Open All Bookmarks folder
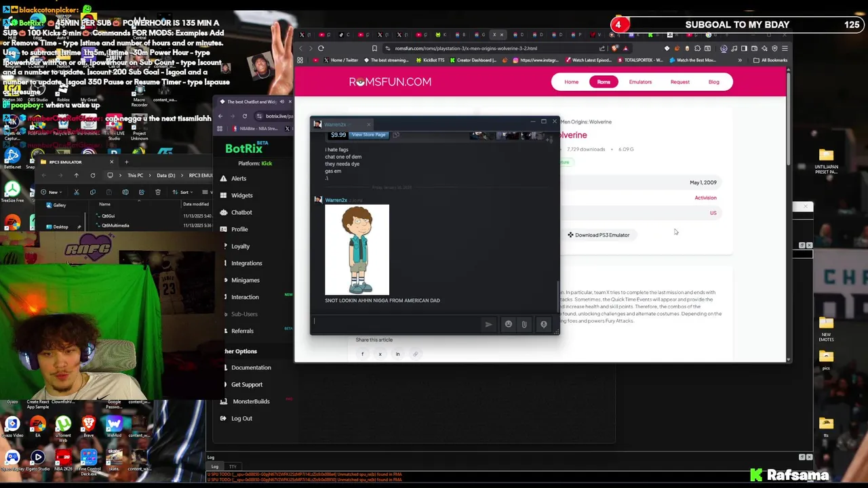868x488 pixels. [770, 60]
